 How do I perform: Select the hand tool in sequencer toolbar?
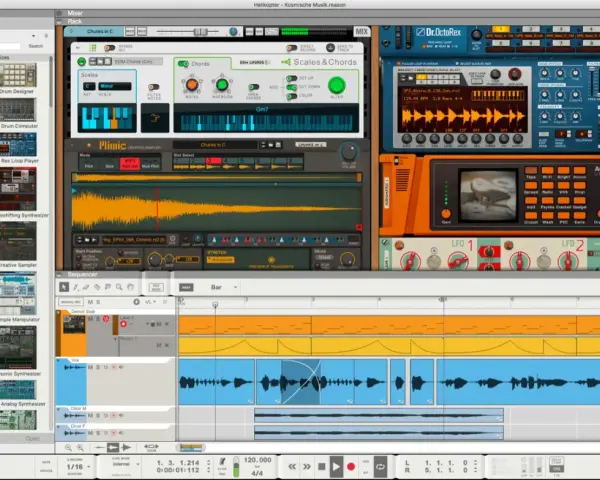130,287
